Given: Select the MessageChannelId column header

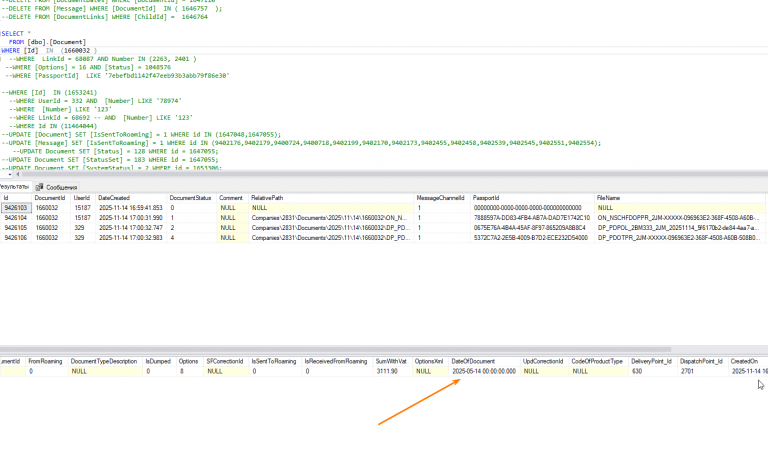Looking at the screenshot, I should tap(442, 198).
